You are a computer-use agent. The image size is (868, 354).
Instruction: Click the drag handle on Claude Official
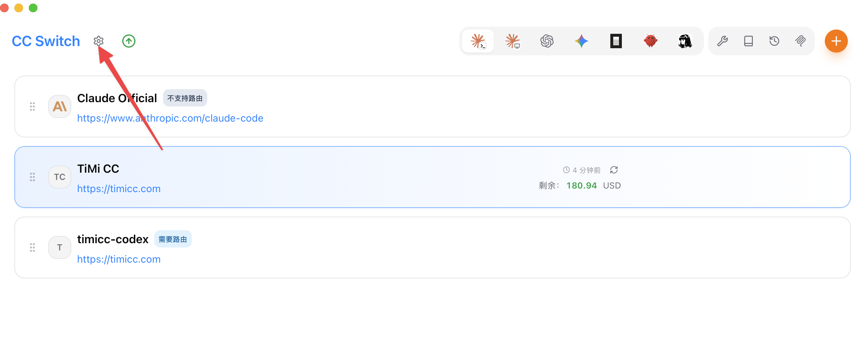(32, 106)
